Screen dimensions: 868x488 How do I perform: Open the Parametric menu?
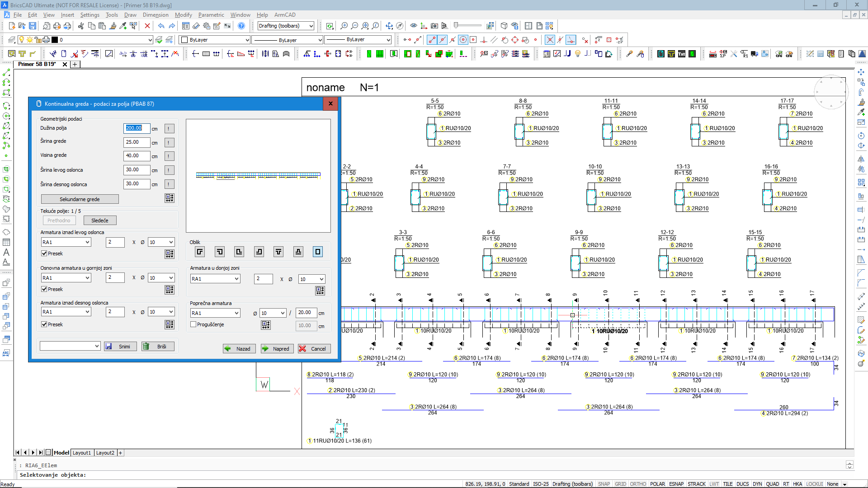211,15
